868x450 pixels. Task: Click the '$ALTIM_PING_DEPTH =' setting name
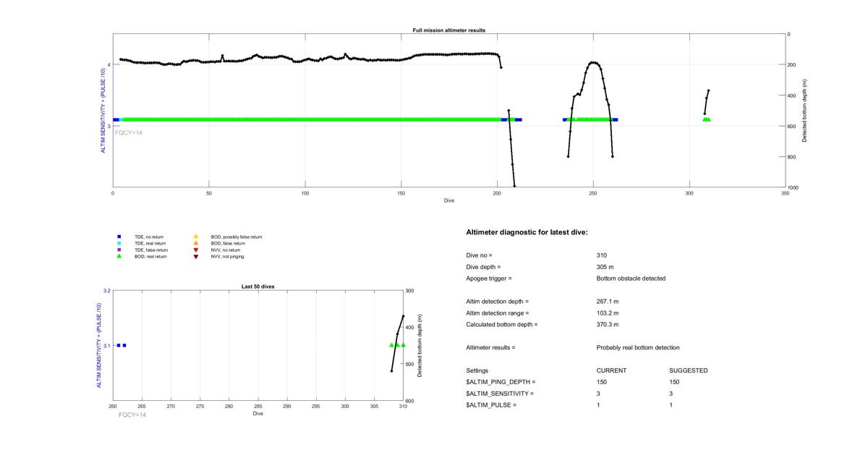click(501, 383)
